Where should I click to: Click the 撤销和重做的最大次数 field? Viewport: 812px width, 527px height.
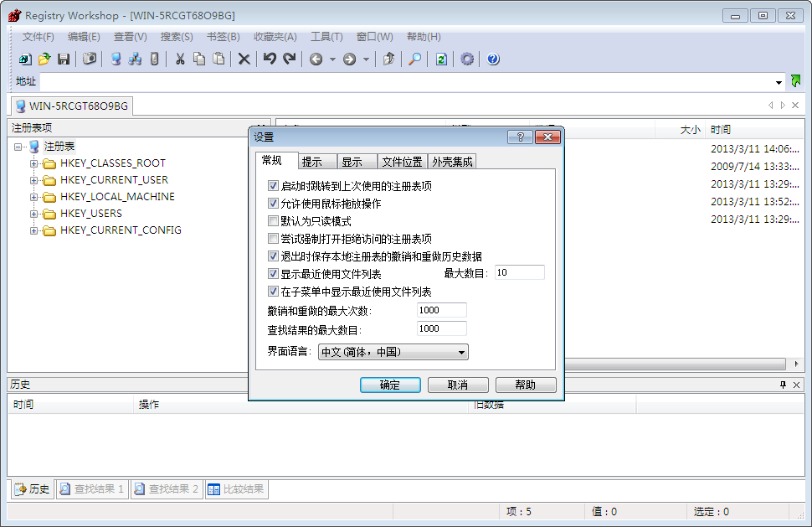click(442, 310)
